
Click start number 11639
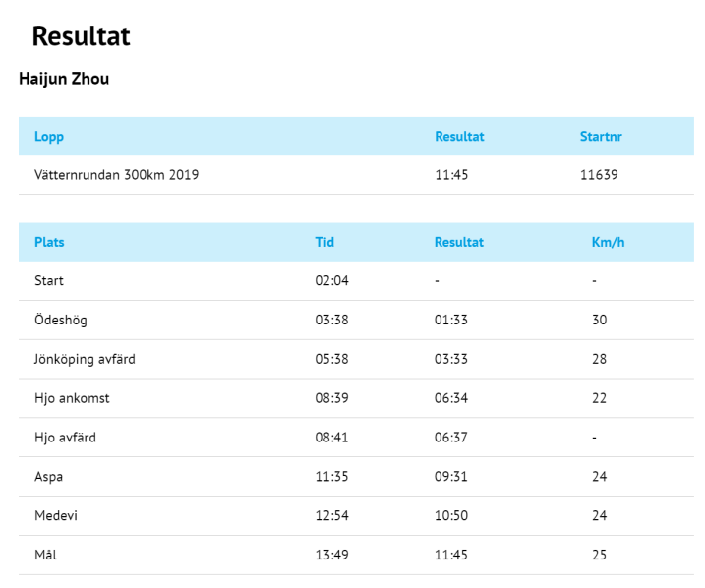tap(599, 175)
